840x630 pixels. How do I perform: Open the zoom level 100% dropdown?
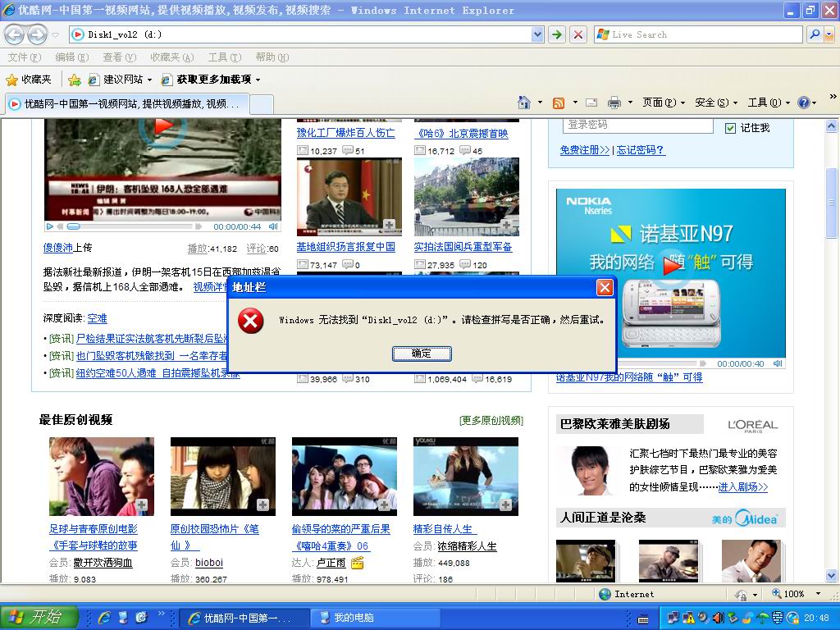tap(818, 594)
